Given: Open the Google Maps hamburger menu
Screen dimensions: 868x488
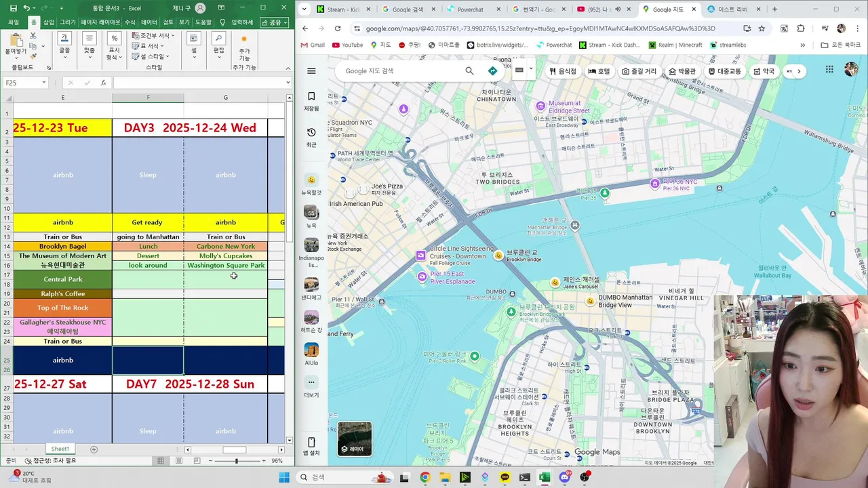Looking at the screenshot, I should pos(311,70).
